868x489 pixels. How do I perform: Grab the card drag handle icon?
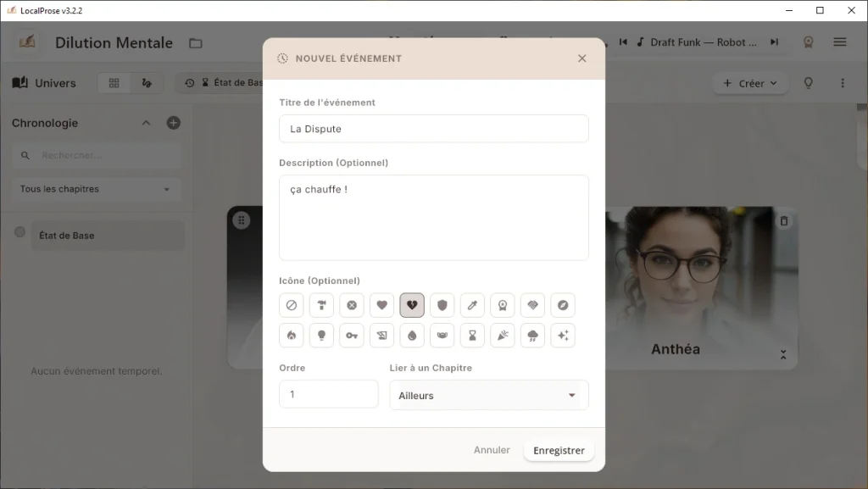point(242,220)
